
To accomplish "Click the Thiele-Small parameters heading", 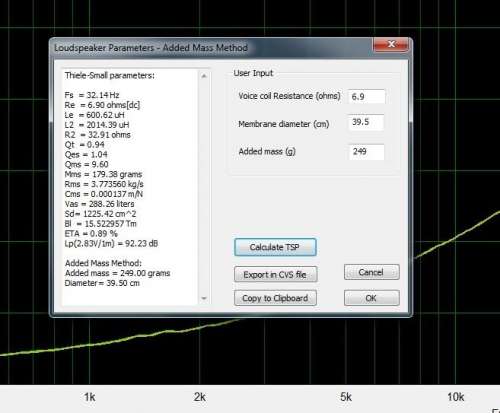I will tap(110, 75).
